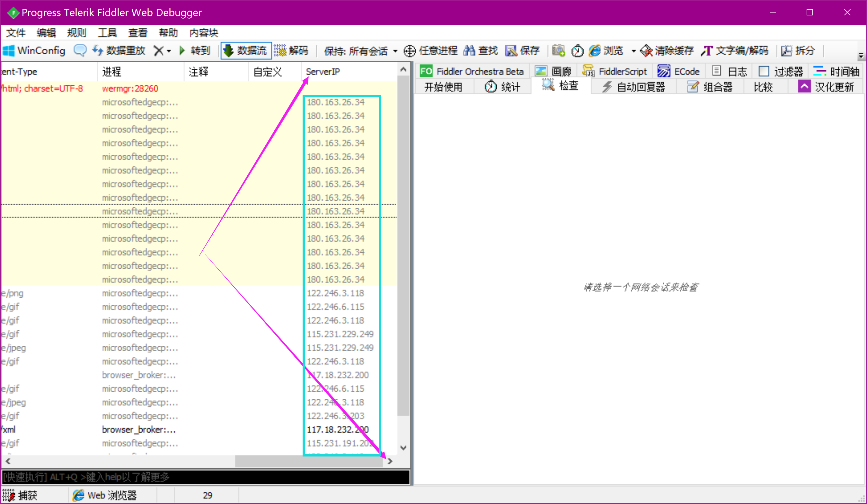
Task: Click the 数据重放 replay button
Action: point(119,50)
